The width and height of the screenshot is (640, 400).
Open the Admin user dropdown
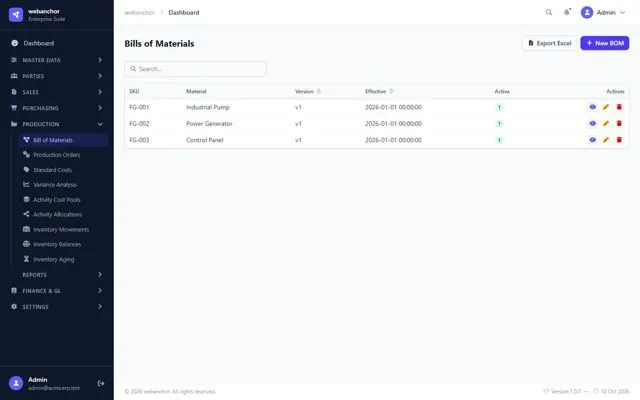[603, 13]
